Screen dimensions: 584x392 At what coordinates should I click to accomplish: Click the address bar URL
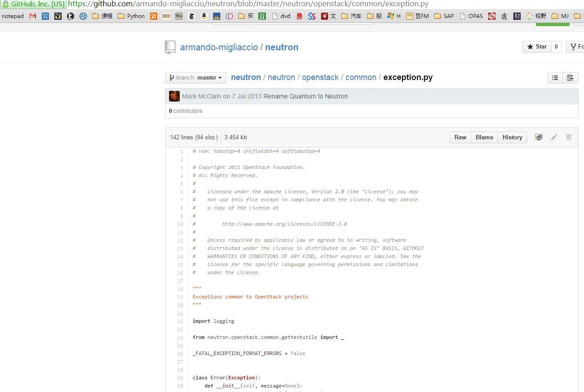[x=248, y=4]
